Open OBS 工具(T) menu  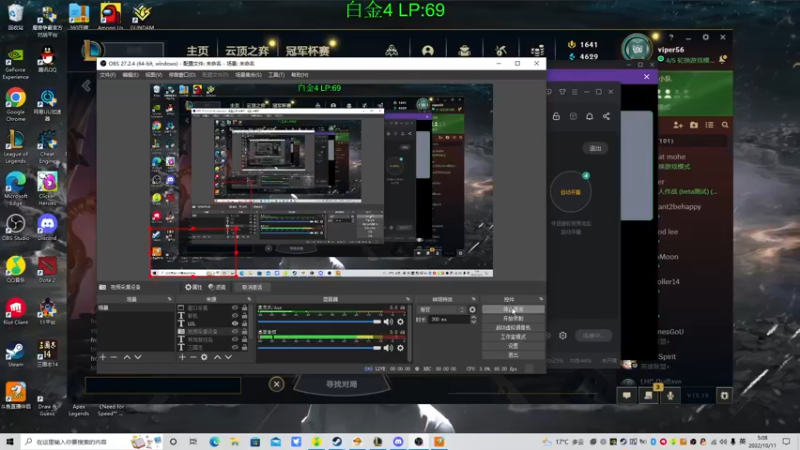point(277,75)
